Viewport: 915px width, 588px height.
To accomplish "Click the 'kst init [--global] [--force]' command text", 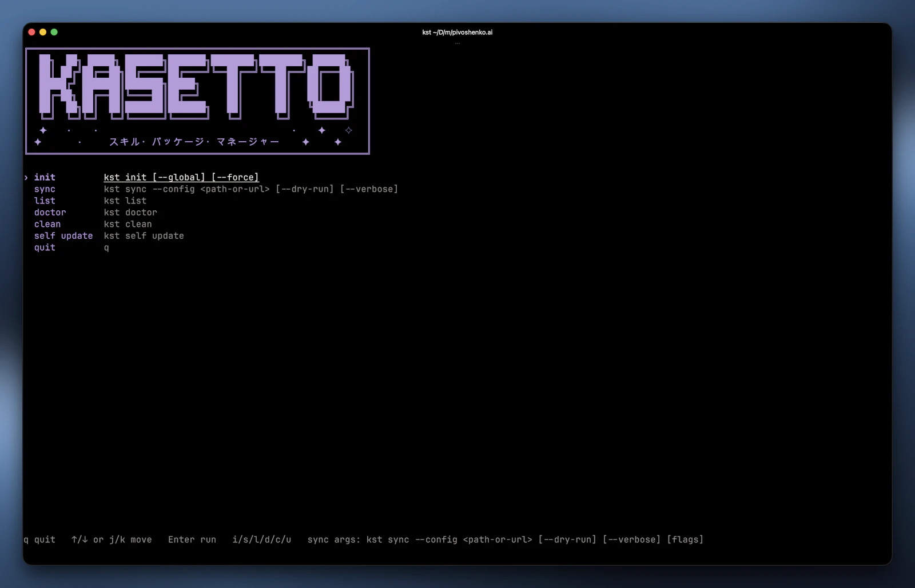I will (181, 178).
